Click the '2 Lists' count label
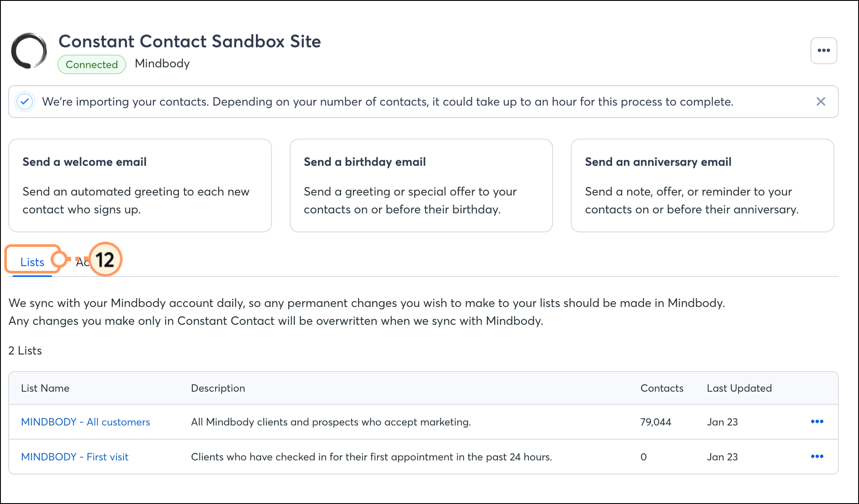 click(x=25, y=351)
